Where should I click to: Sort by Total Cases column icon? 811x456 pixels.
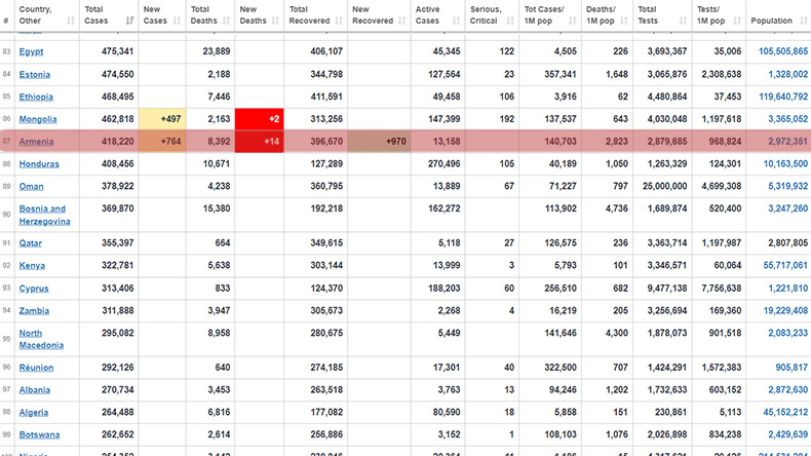point(129,21)
